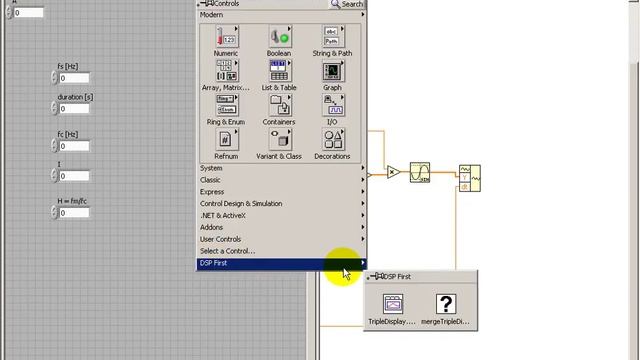Click the multiply node on block diagram
640x360 pixels.
coord(393,172)
